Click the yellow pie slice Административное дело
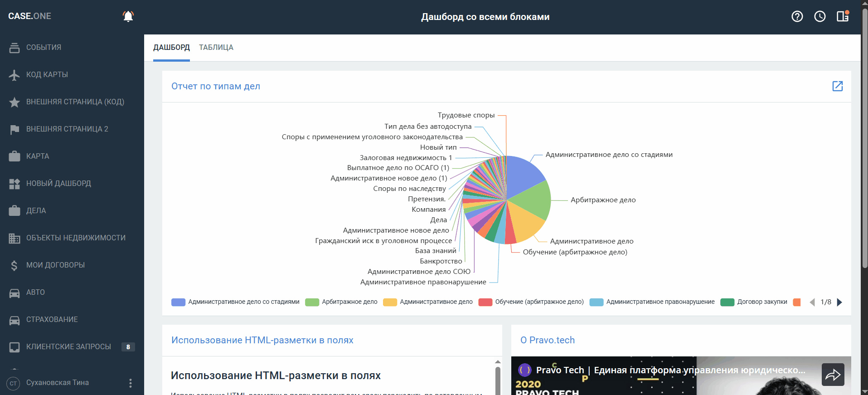The image size is (868, 395). pos(525,222)
